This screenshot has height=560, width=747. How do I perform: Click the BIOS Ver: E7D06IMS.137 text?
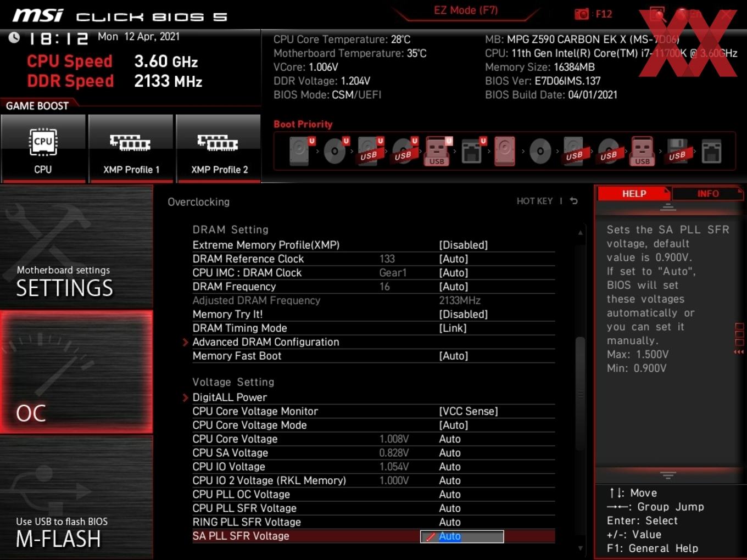[x=543, y=81]
